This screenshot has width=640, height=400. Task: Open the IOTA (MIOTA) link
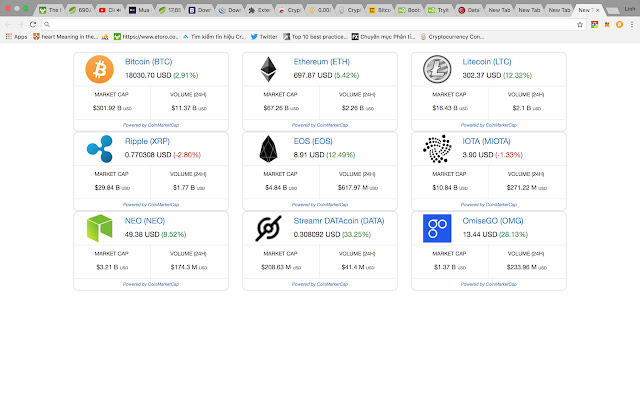[x=487, y=141]
